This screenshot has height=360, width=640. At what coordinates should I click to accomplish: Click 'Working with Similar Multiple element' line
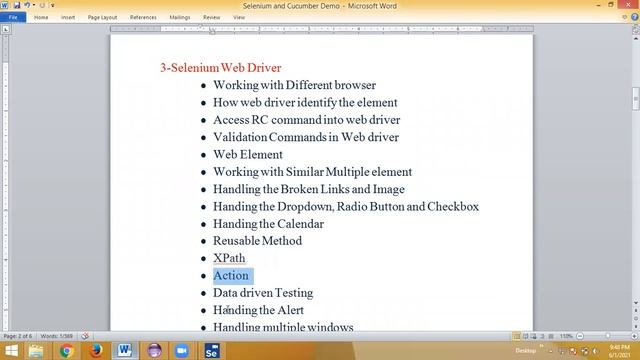click(x=312, y=172)
